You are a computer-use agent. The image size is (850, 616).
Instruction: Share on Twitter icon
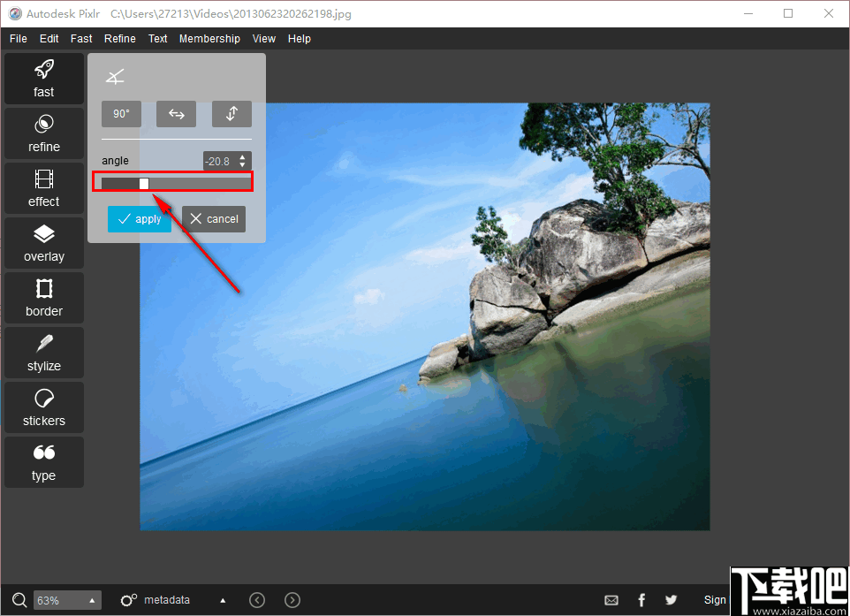672,600
